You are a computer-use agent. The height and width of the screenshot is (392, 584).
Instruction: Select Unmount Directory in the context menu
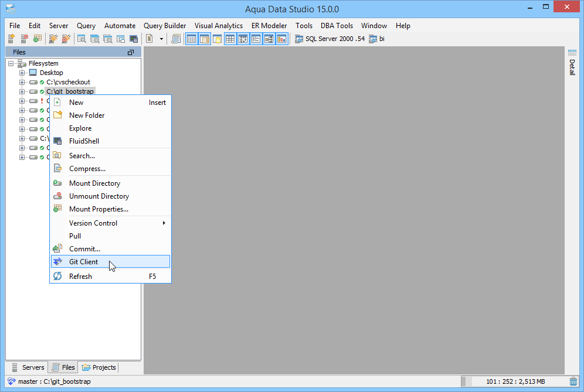coord(111,196)
